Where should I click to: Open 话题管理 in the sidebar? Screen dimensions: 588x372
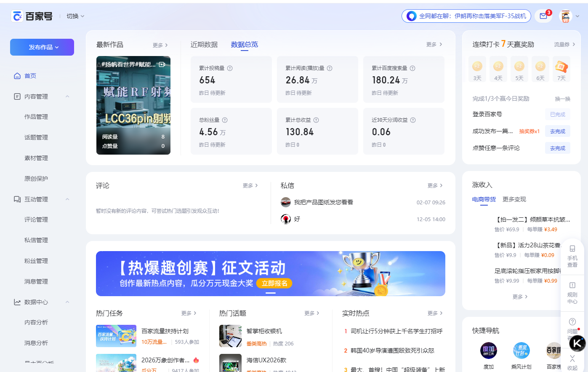pyautogui.click(x=36, y=137)
